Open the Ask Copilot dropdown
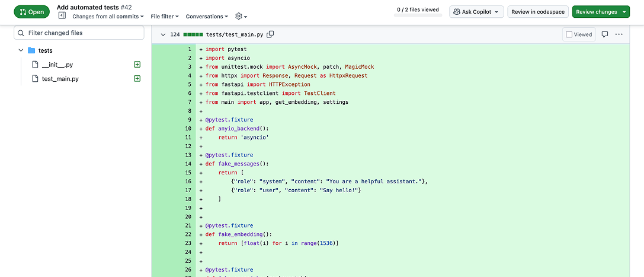 click(x=476, y=12)
